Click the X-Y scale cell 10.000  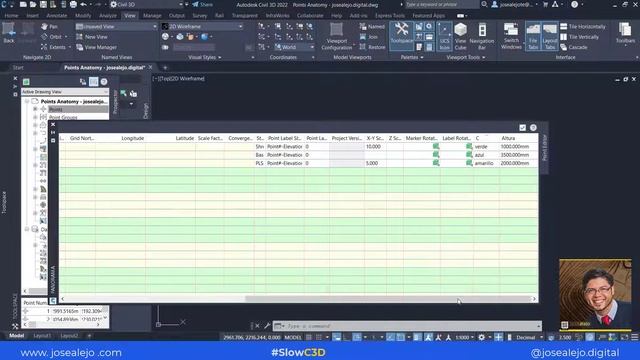click(373, 147)
